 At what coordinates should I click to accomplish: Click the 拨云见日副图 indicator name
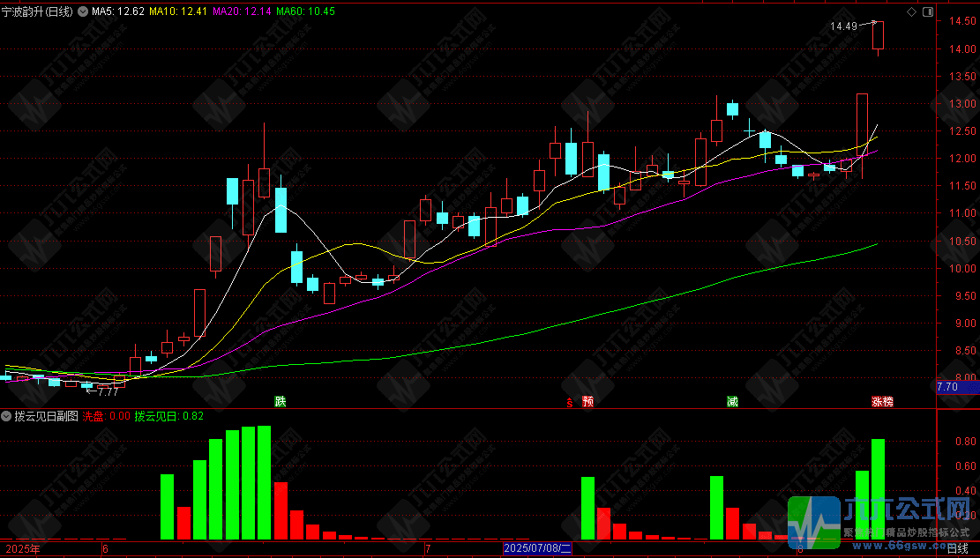click(45, 415)
